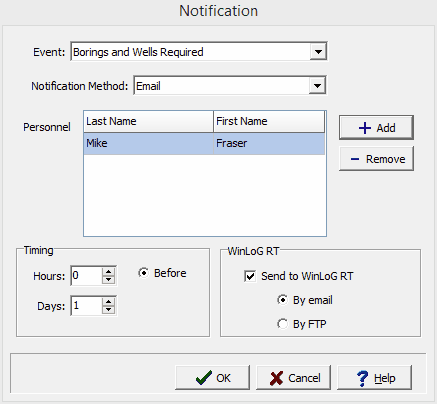Click the blue question mark Help icon
The width and height of the screenshot is (437, 404).
pyautogui.click(x=362, y=379)
